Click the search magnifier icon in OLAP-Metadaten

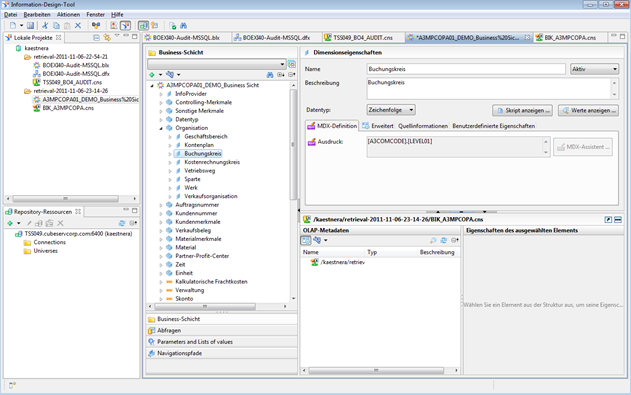(x=433, y=241)
